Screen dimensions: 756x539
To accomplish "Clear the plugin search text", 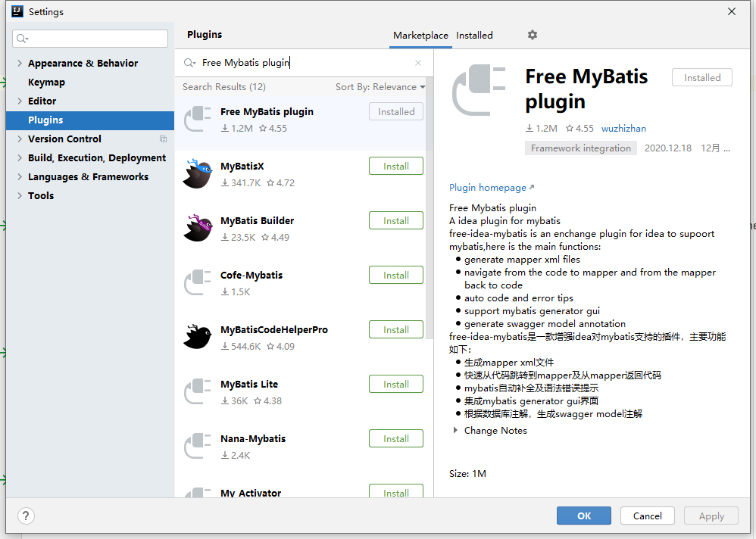I will tap(418, 63).
